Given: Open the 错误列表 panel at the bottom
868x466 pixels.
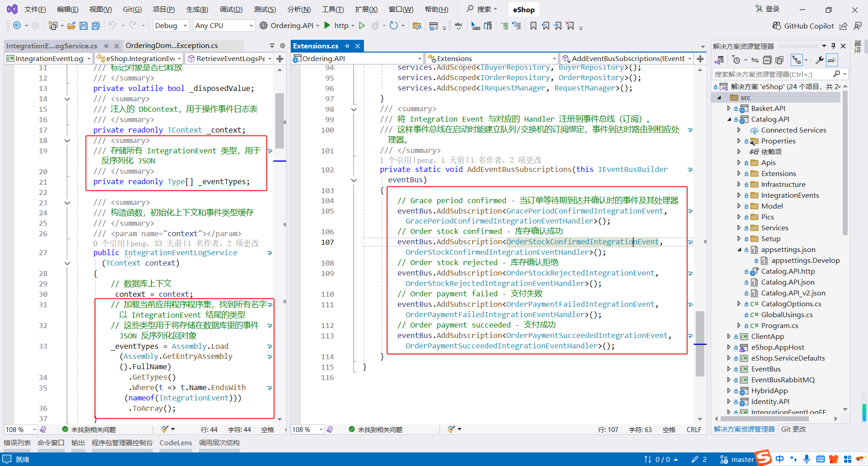Looking at the screenshot, I should 17,442.
